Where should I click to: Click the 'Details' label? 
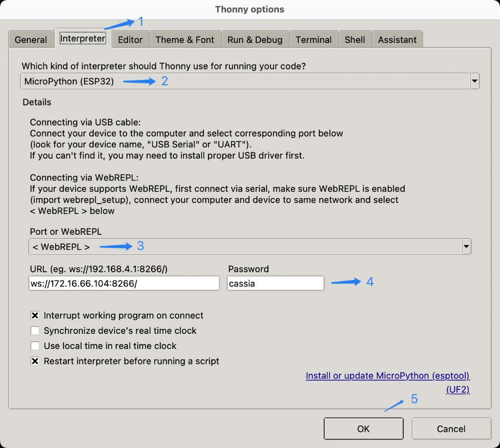pos(37,102)
